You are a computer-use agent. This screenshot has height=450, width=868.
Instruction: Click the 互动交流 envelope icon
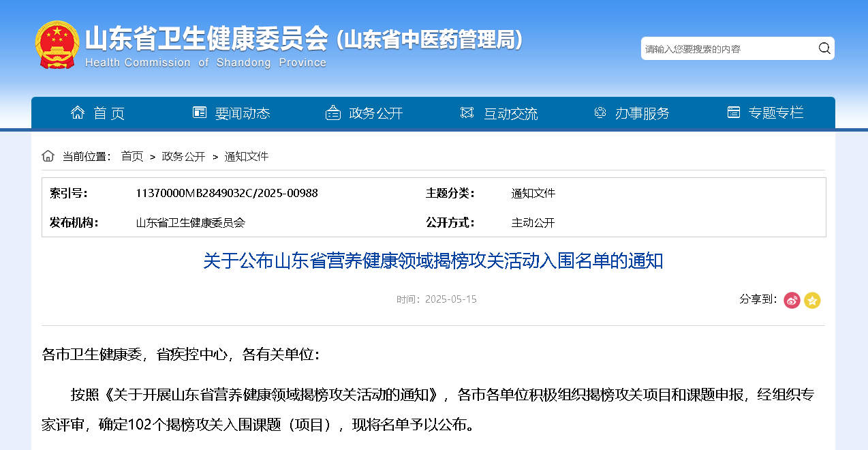point(467,112)
